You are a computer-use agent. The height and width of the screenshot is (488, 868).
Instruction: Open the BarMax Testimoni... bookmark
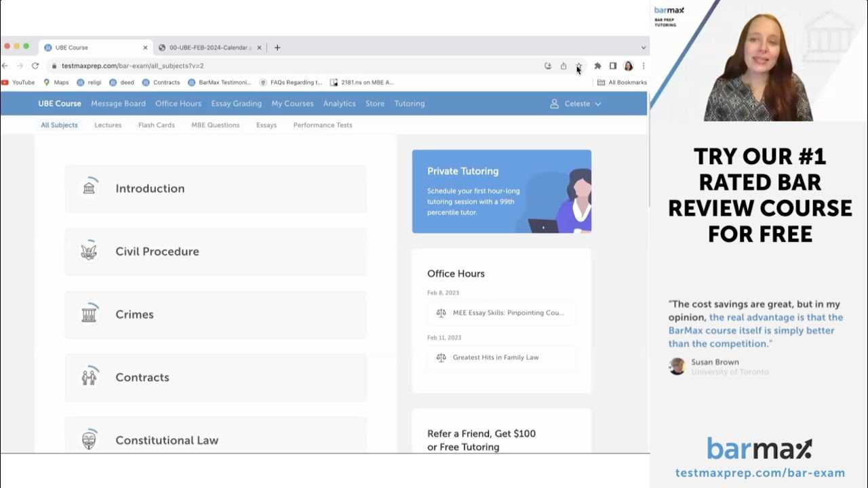(220, 82)
